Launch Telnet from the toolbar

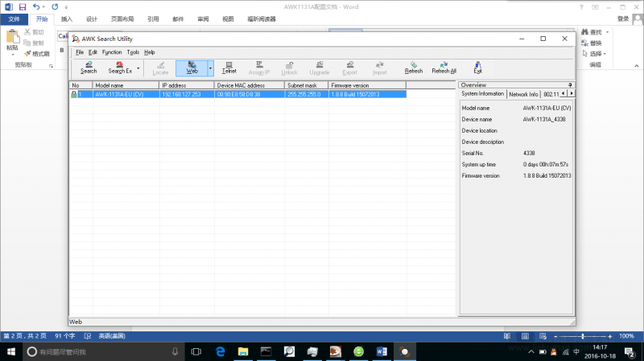229,68
